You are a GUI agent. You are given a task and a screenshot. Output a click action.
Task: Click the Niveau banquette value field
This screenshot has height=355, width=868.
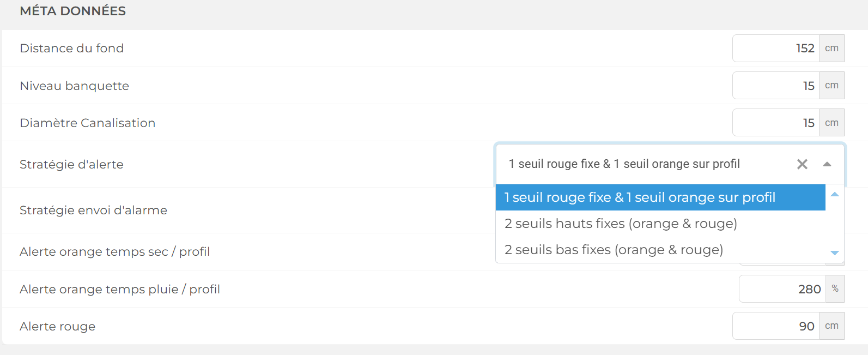776,86
